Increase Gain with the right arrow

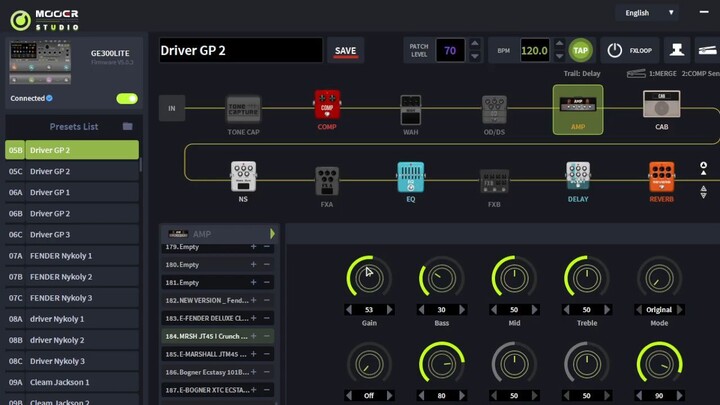tap(390, 310)
